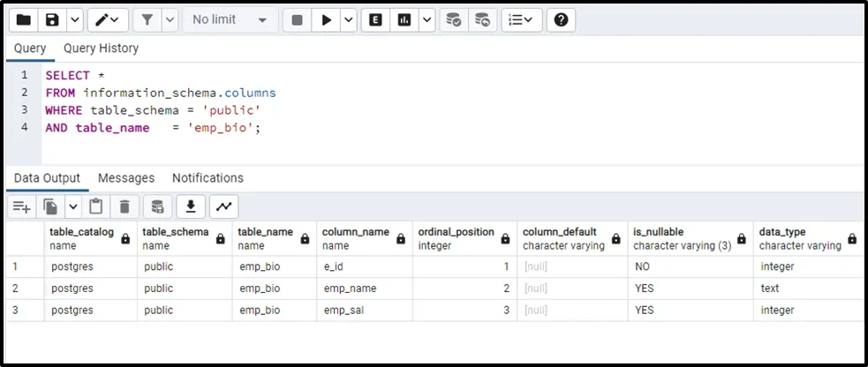Expand the Execute options dropdown arrow

[x=349, y=19]
